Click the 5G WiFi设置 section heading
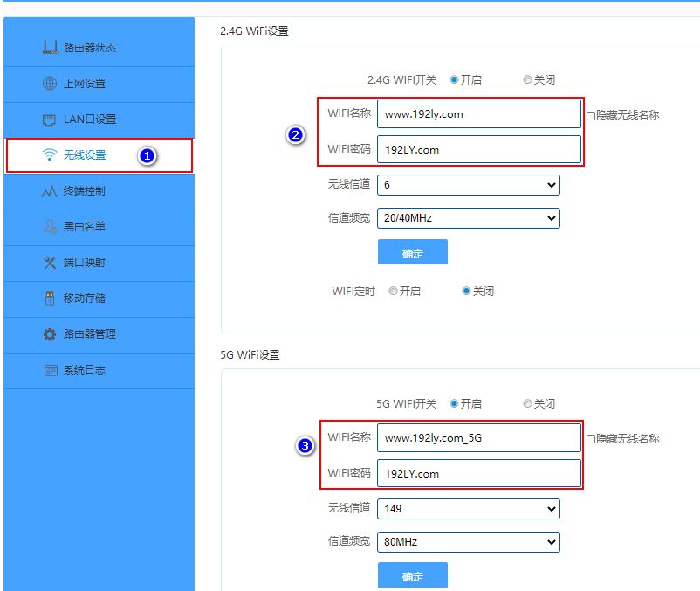The height and width of the screenshot is (591, 700). [250, 355]
